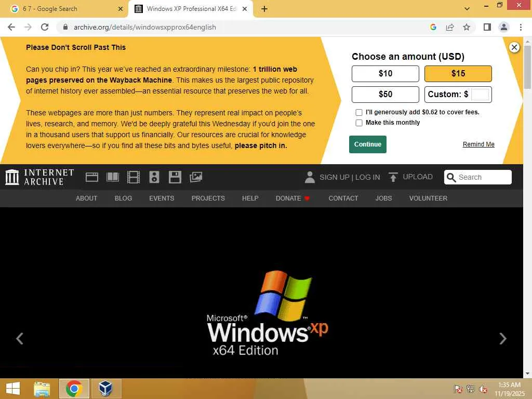Open the Web archive icon
Screen dimensions: 532x399
coord(92,177)
